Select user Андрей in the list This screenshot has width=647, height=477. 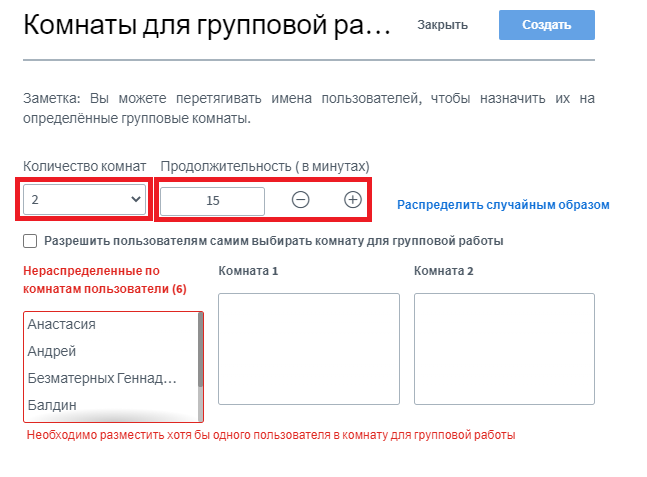pyautogui.click(x=52, y=351)
